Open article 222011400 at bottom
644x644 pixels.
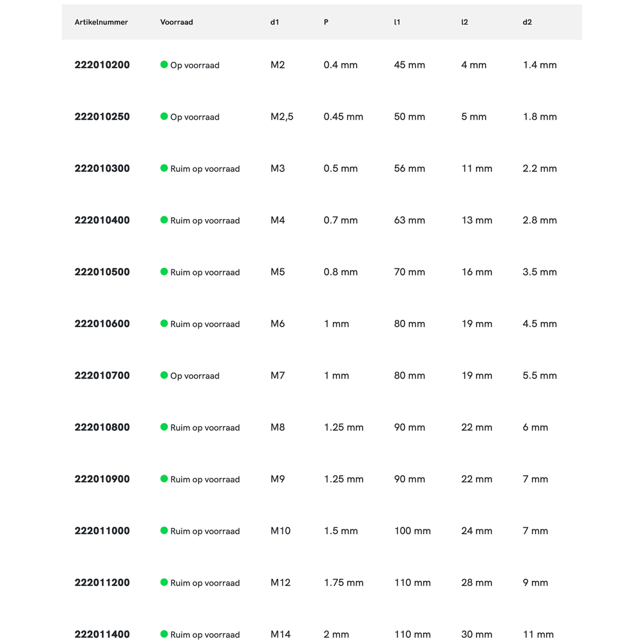pos(102,634)
